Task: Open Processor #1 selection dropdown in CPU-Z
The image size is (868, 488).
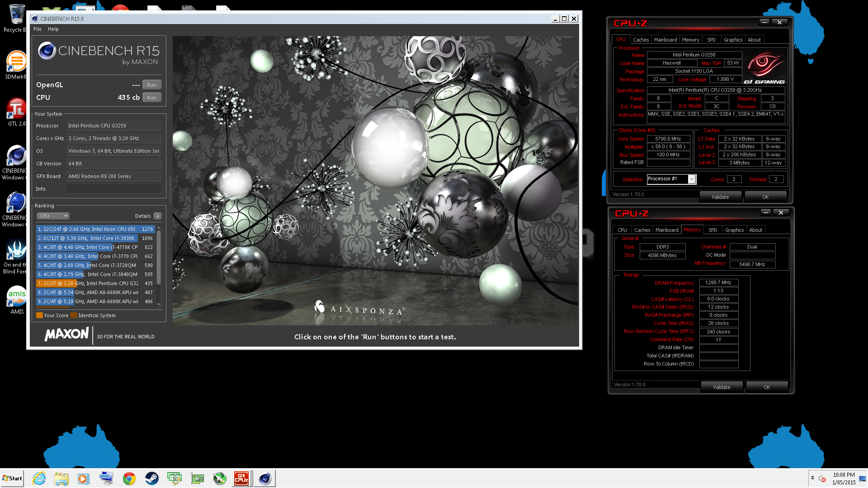Action: 692,179
